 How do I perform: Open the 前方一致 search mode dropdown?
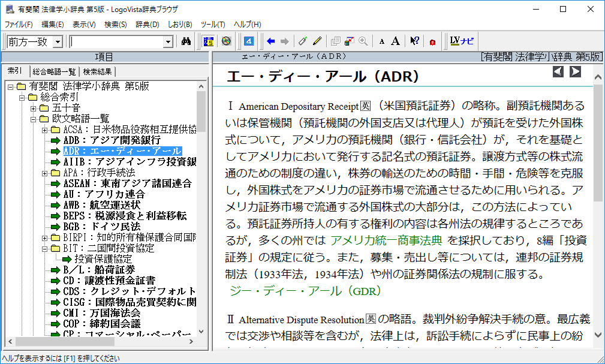[x=58, y=41]
